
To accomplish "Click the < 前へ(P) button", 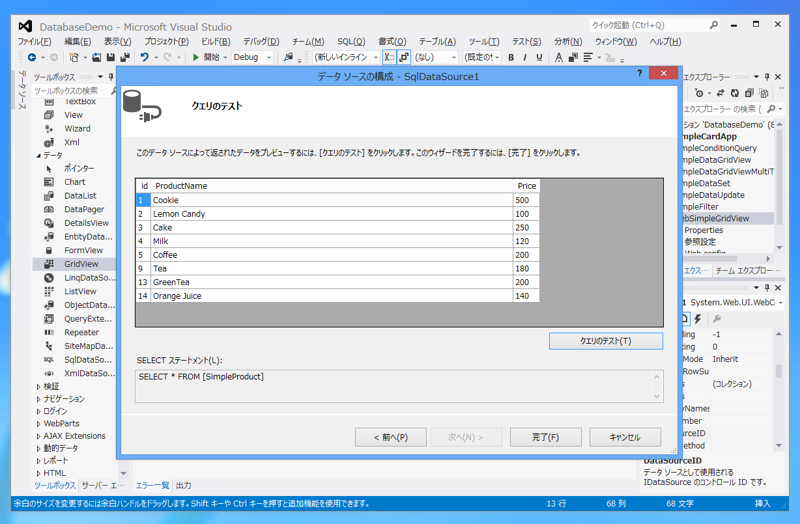I will [x=391, y=437].
